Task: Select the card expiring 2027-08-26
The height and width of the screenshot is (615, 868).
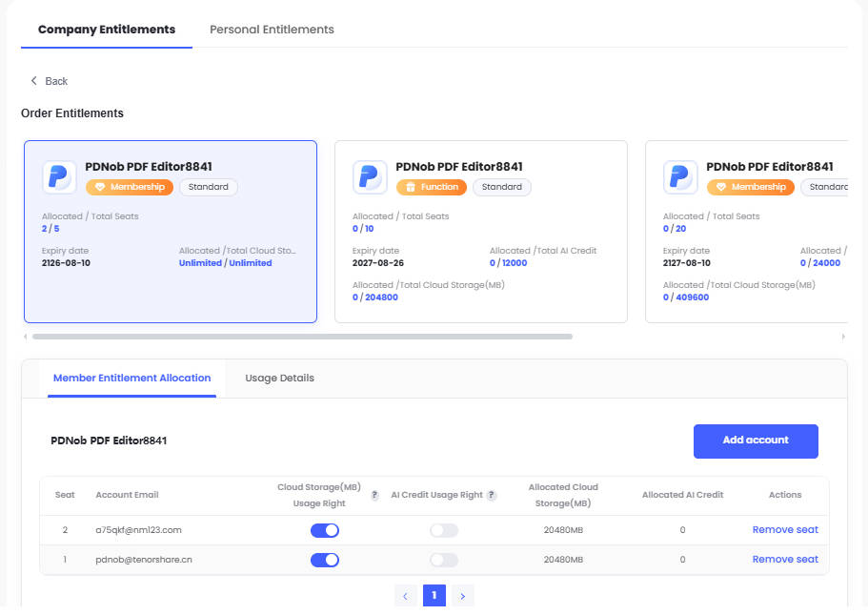Action: (481, 232)
